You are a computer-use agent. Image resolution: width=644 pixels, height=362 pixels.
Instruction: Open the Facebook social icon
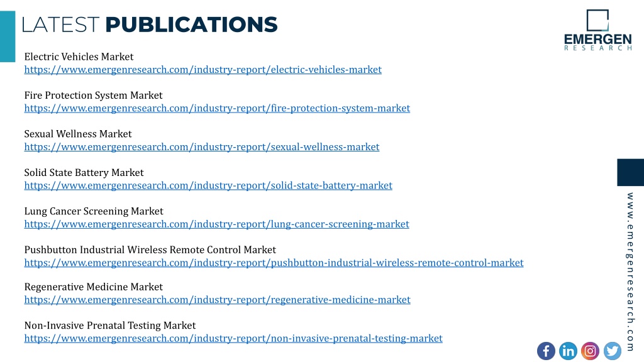point(546,351)
